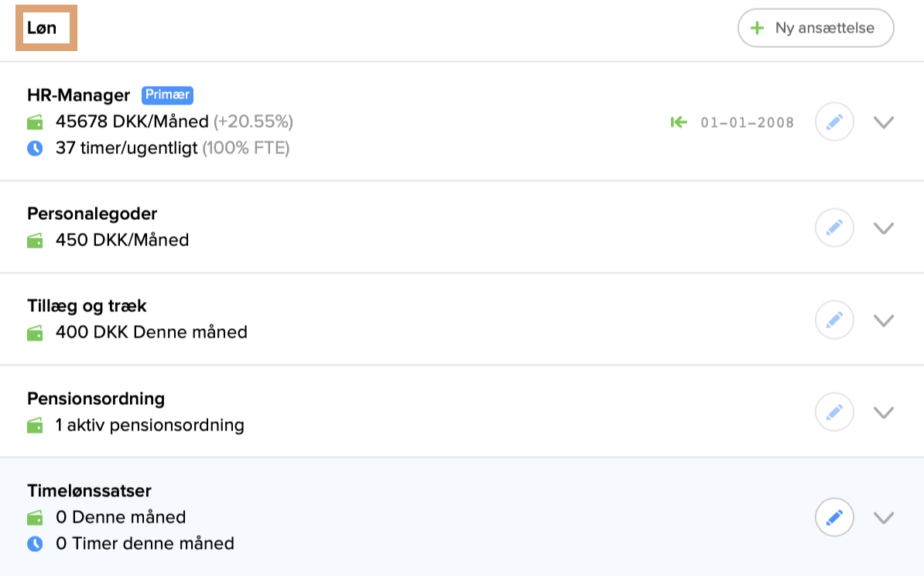Viewport: 924px width, 576px height.
Task: Click the Ny ansættelse button
Action: 816,29
